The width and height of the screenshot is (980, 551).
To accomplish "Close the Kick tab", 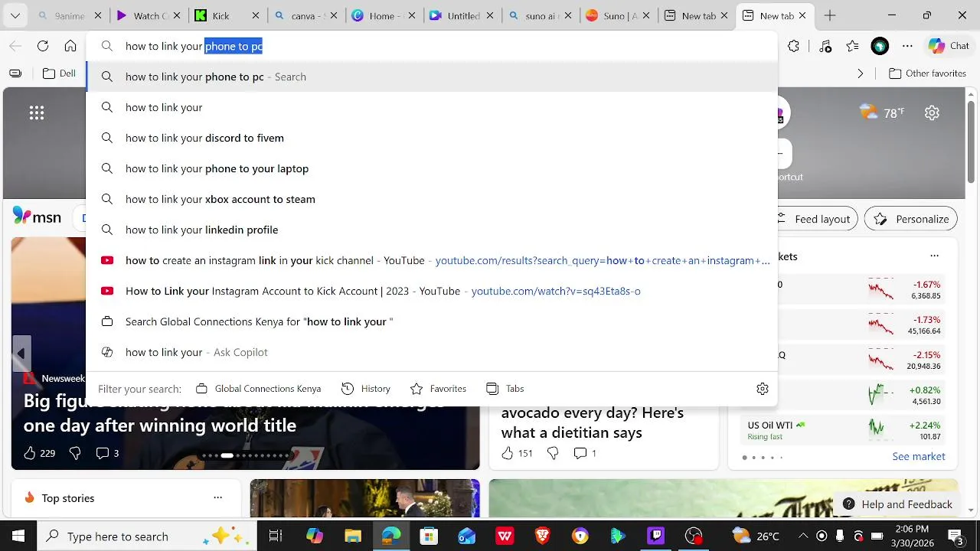I will pyautogui.click(x=256, y=15).
